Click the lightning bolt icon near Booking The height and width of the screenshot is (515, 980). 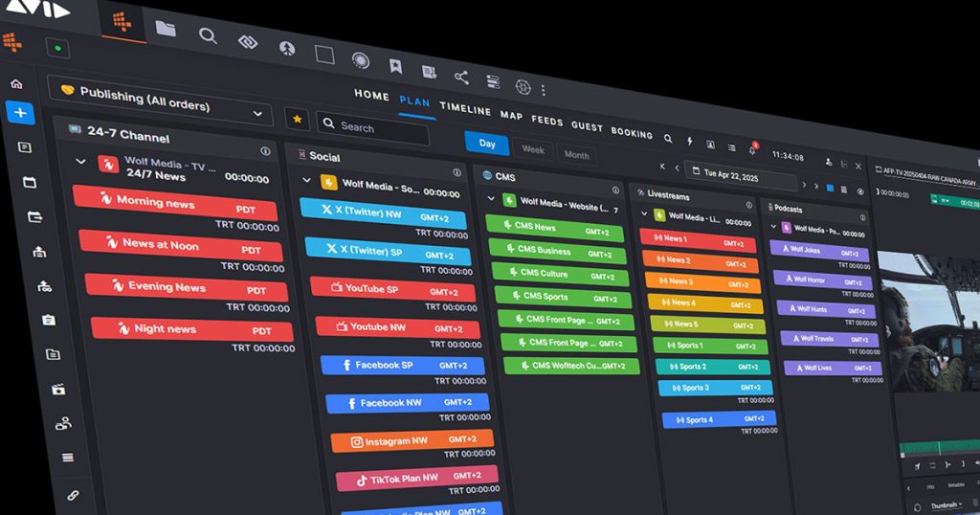(689, 142)
